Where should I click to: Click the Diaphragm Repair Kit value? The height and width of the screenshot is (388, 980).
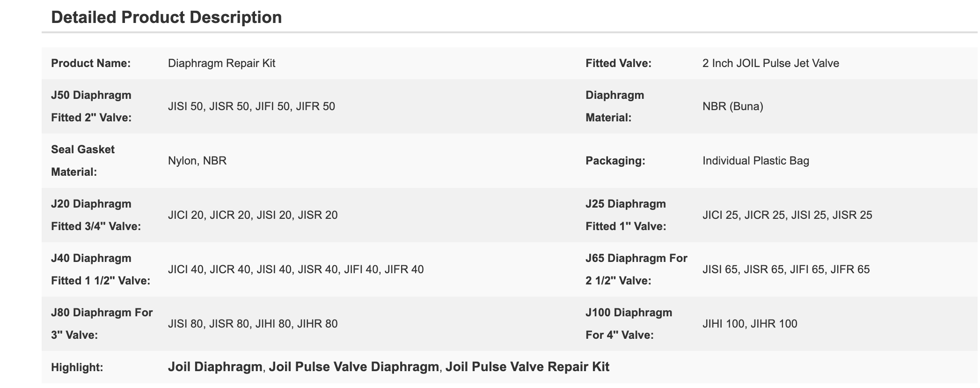tap(221, 63)
